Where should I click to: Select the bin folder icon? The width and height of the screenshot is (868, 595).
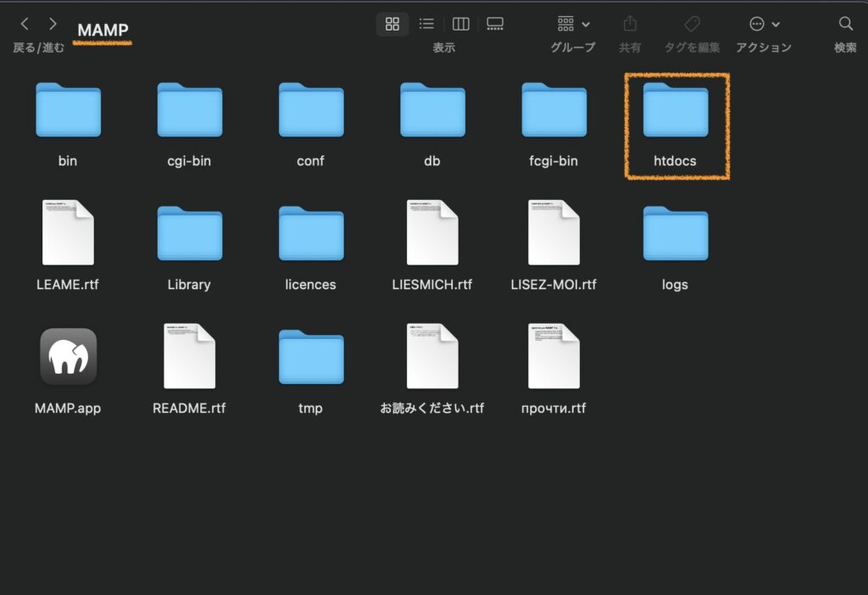pyautogui.click(x=68, y=109)
